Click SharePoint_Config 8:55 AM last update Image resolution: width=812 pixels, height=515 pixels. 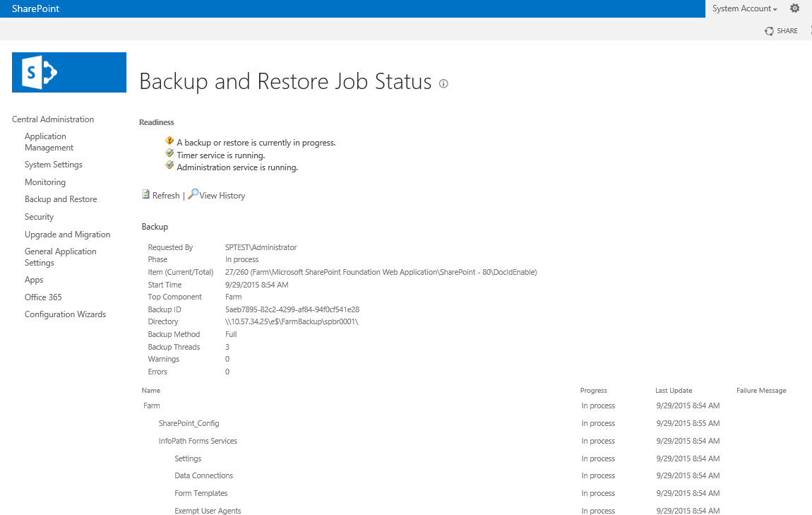point(688,423)
